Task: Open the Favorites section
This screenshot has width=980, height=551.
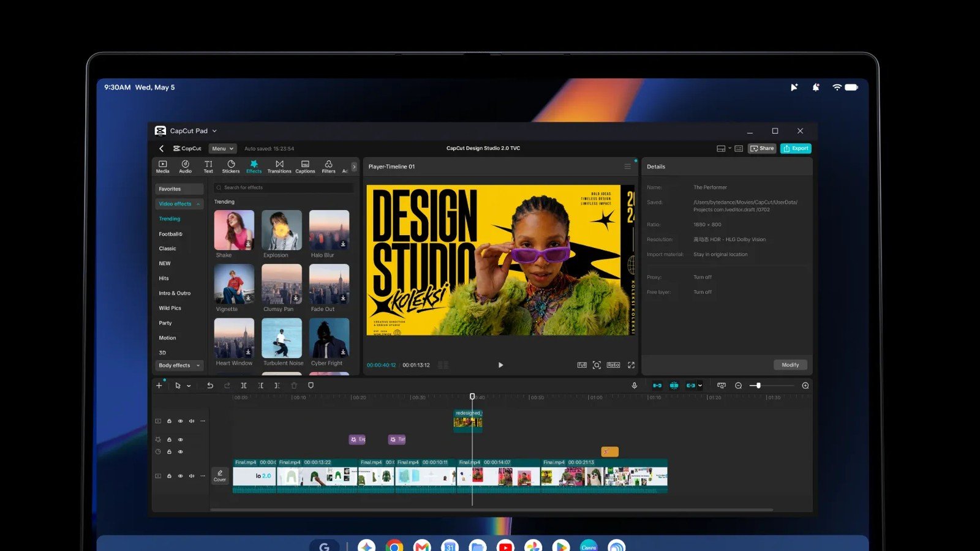Action: (x=179, y=189)
